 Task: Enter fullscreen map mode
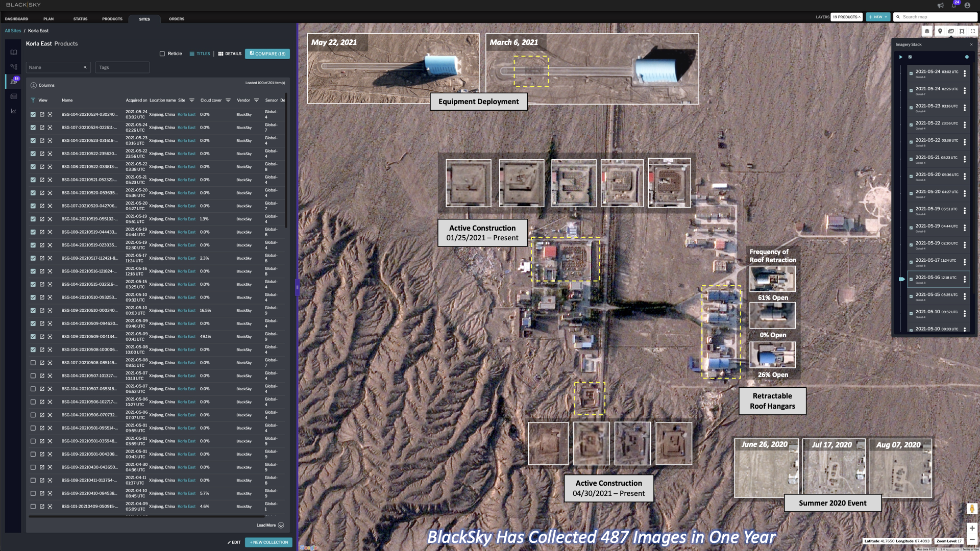[973, 31]
